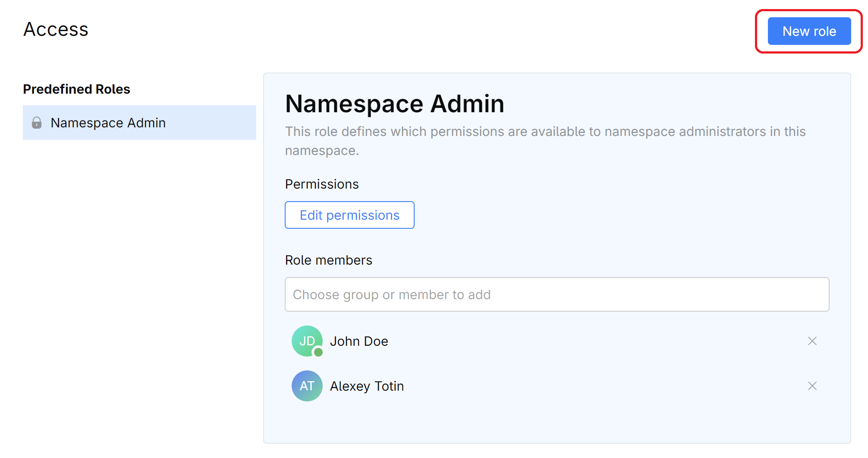
Task: Open Edit permissions
Action: (x=349, y=215)
